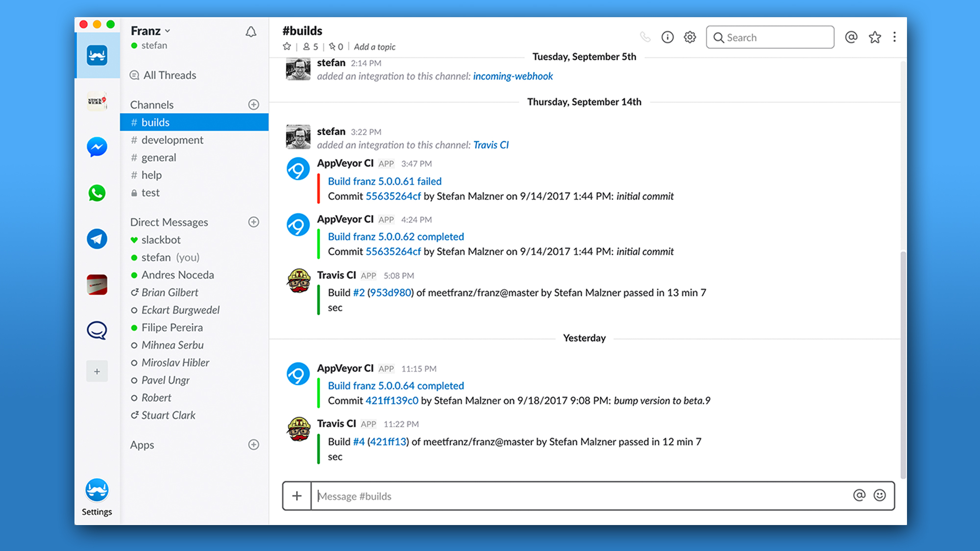
Task: Show starred items from header star
Action: [x=875, y=37]
